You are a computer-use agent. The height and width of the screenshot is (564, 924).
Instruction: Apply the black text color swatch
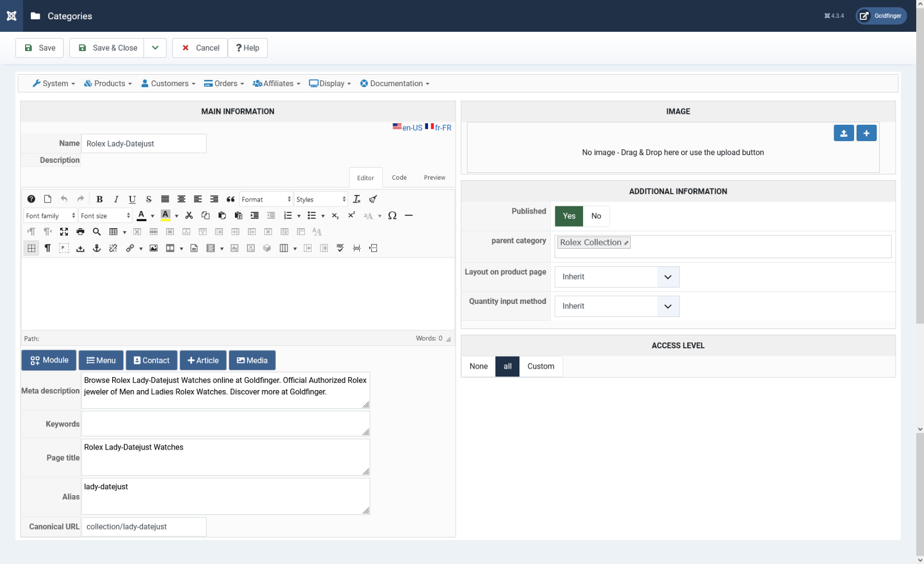(141, 216)
